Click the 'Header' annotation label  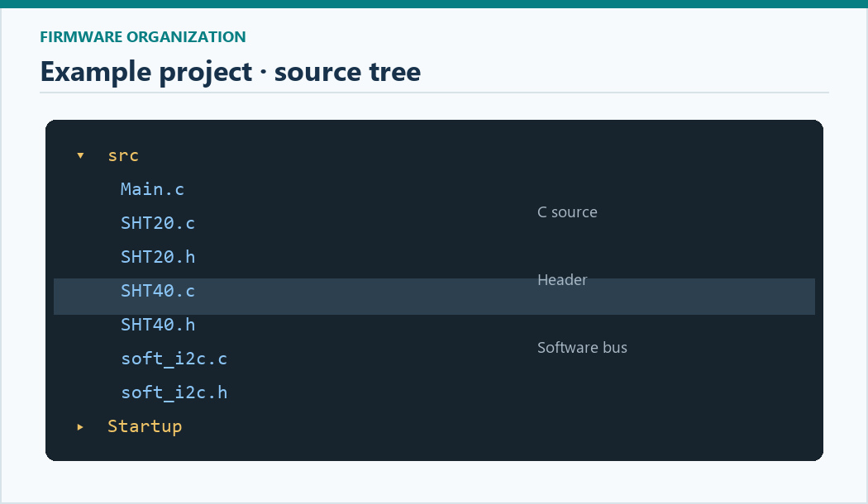562,280
